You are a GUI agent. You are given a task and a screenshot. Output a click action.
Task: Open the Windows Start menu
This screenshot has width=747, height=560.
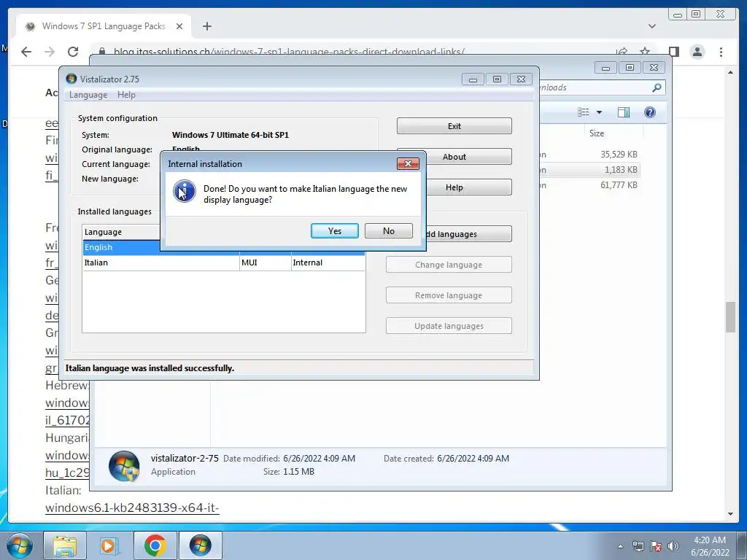coord(20,545)
